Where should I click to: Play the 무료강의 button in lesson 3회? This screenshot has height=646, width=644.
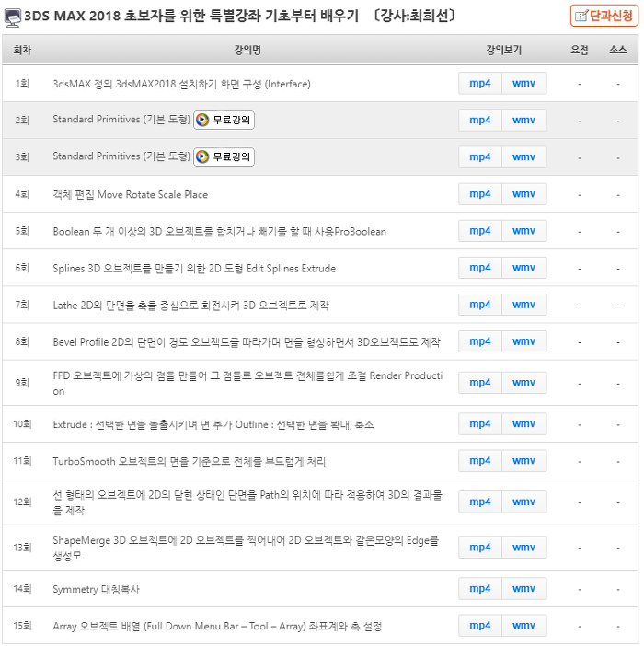(x=224, y=157)
